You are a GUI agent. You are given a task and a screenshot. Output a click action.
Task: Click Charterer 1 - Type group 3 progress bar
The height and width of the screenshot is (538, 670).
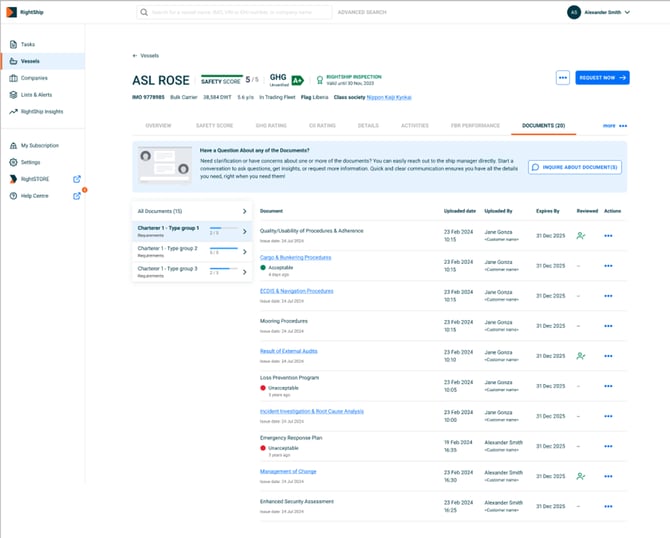[x=223, y=269]
